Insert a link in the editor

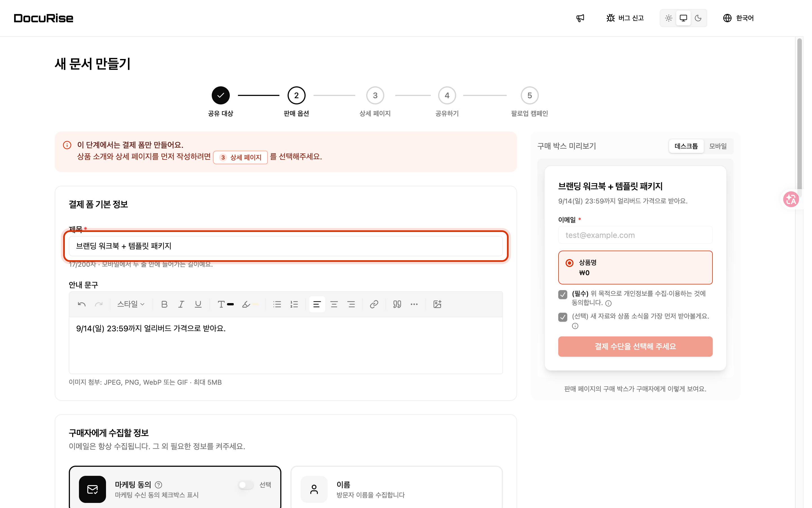(374, 305)
